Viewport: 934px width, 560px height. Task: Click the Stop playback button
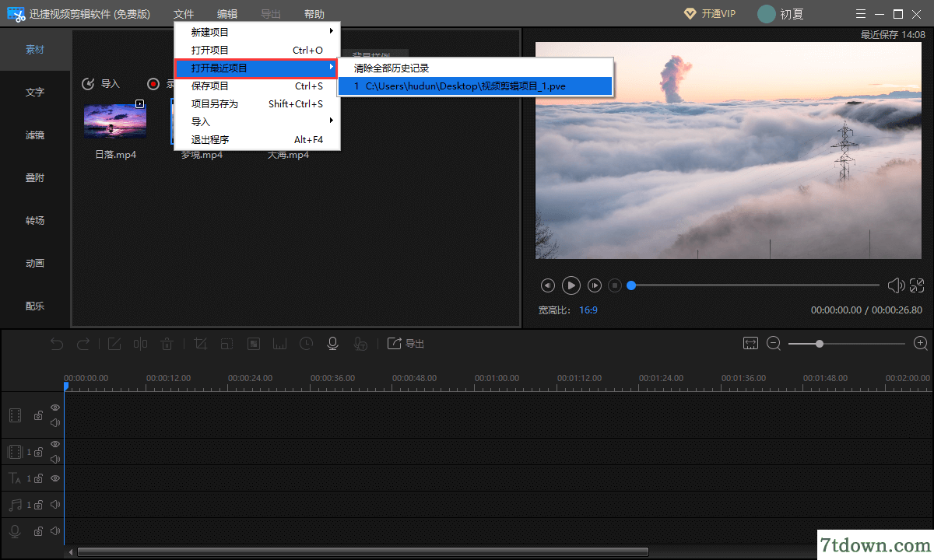(x=615, y=285)
